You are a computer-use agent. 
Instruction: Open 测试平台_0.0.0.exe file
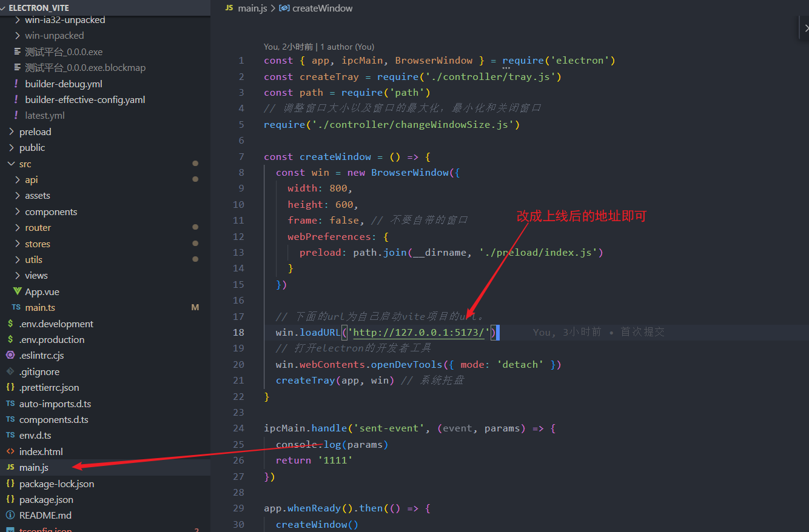coord(64,52)
